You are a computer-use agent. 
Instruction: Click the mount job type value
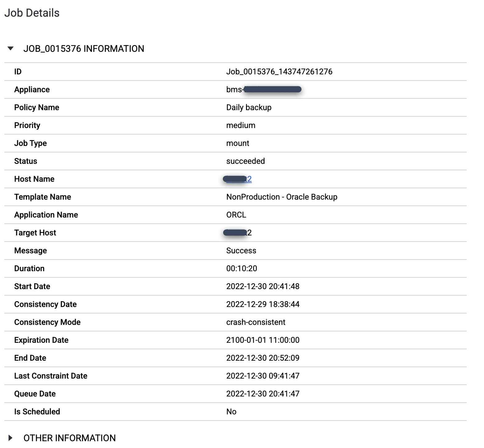[237, 143]
